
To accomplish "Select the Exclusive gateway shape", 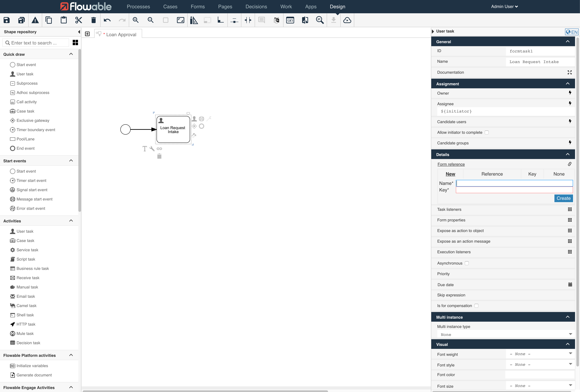I will 33,120.
